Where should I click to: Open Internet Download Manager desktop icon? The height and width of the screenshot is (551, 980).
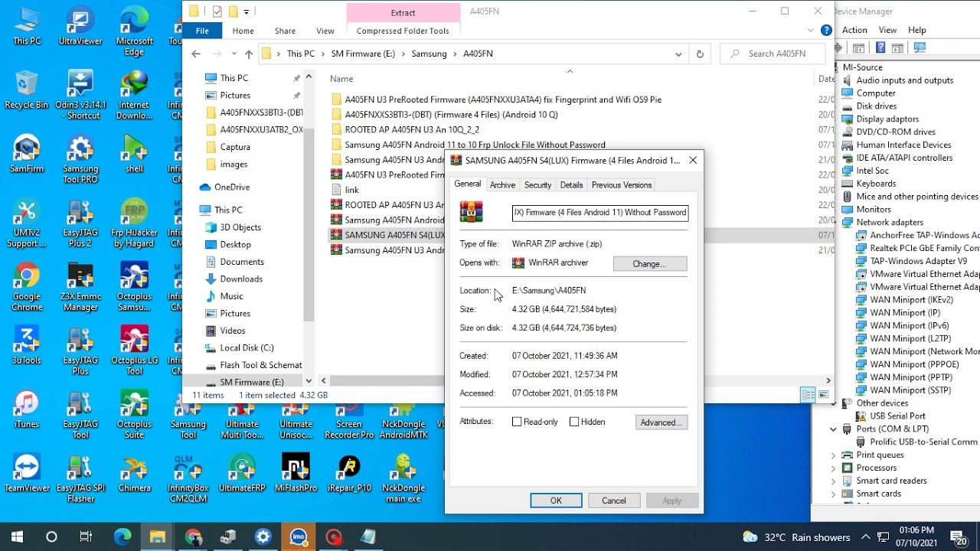tap(134, 96)
